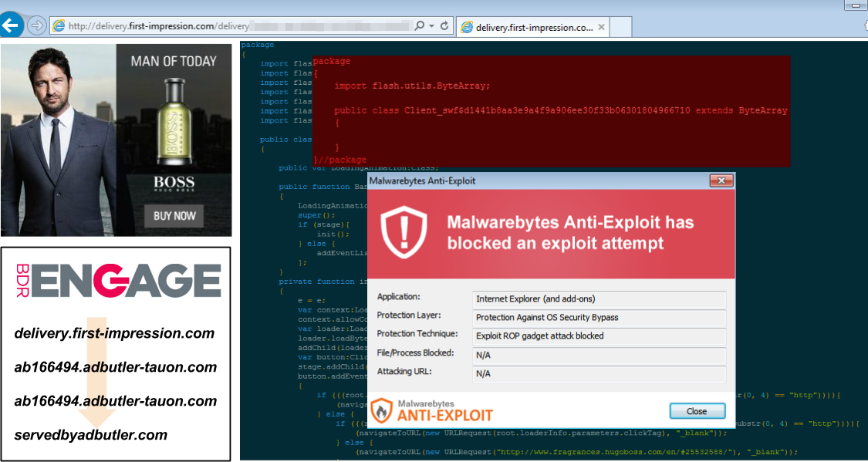Click the Internet Explorer icon in address bar
This screenshot has height=462, width=868.
point(58,26)
